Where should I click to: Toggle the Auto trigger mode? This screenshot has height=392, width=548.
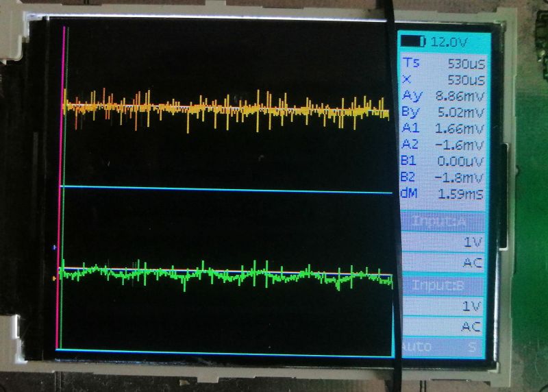417,347
